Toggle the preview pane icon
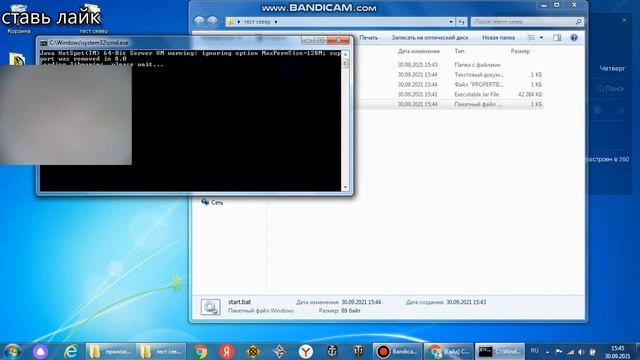 coord(557,38)
